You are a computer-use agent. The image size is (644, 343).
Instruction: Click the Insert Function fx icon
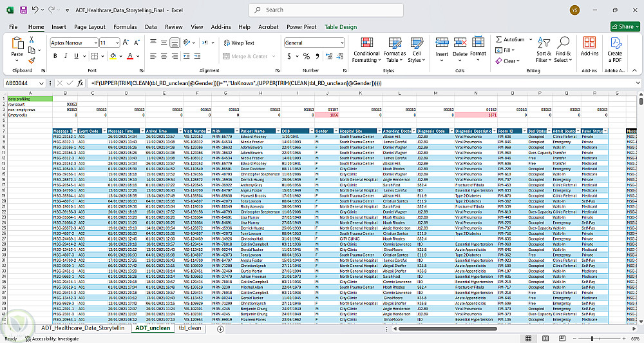[x=80, y=83]
